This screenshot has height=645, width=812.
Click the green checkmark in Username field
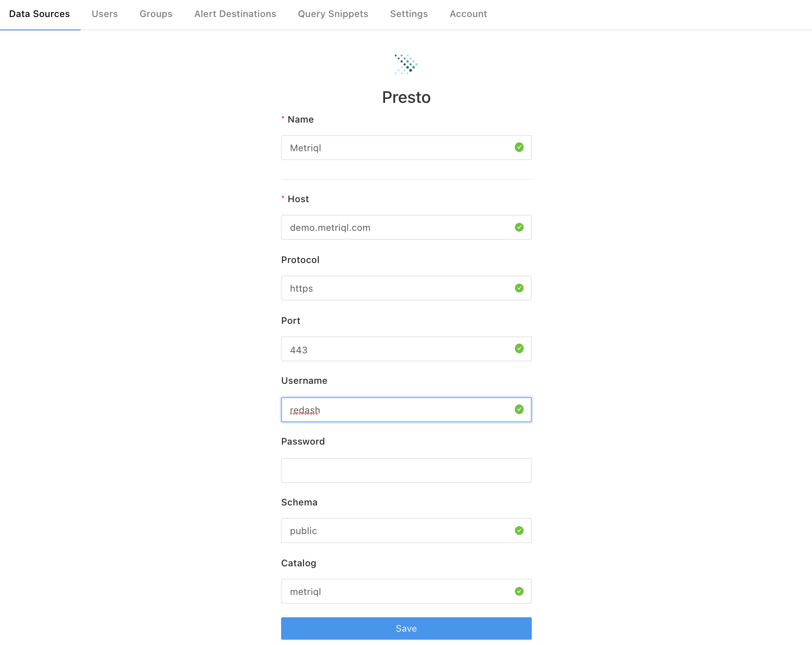coord(519,409)
